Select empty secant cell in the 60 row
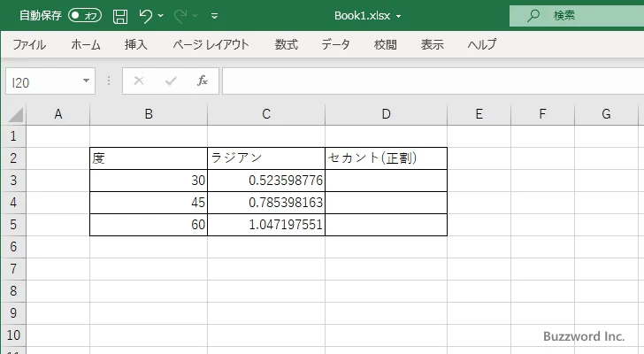The image size is (644, 354). pos(386,225)
